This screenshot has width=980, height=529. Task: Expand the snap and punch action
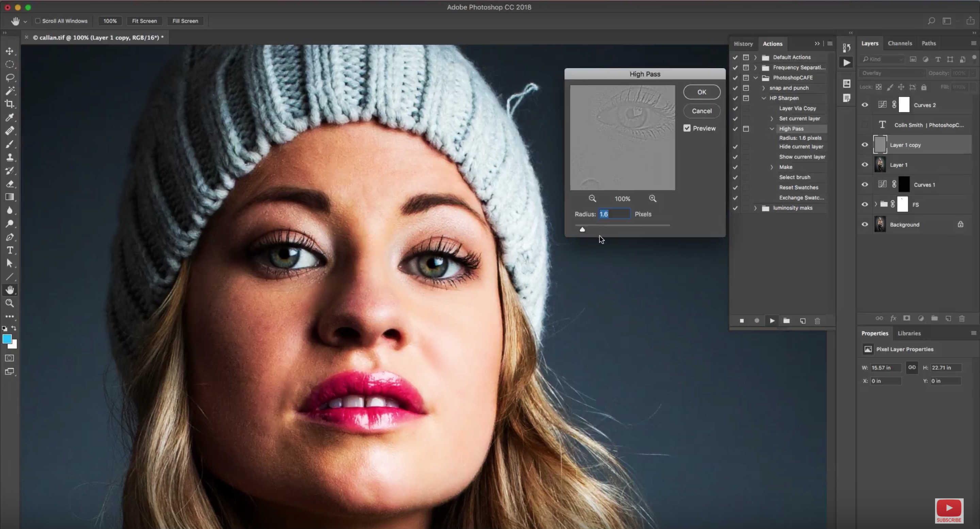764,88
